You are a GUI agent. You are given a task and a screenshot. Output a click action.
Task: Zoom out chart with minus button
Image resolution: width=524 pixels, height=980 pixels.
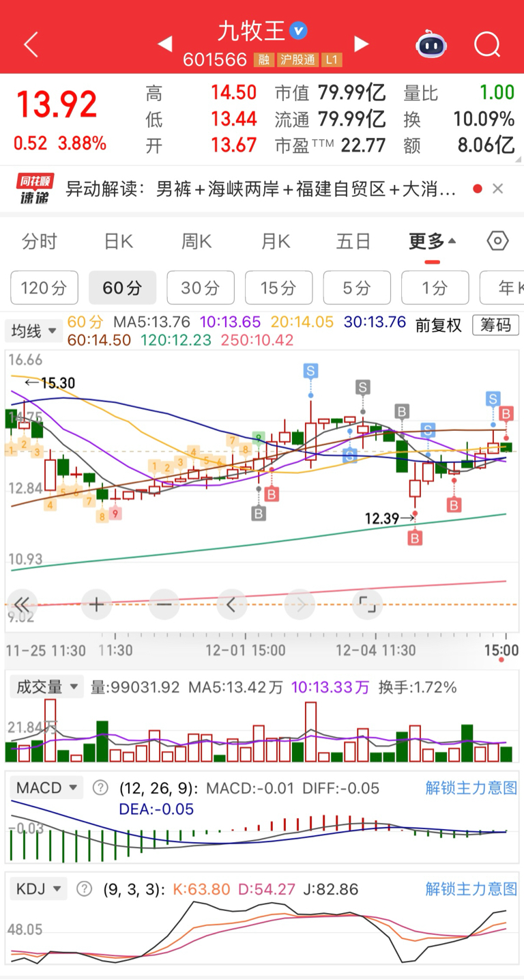164,604
